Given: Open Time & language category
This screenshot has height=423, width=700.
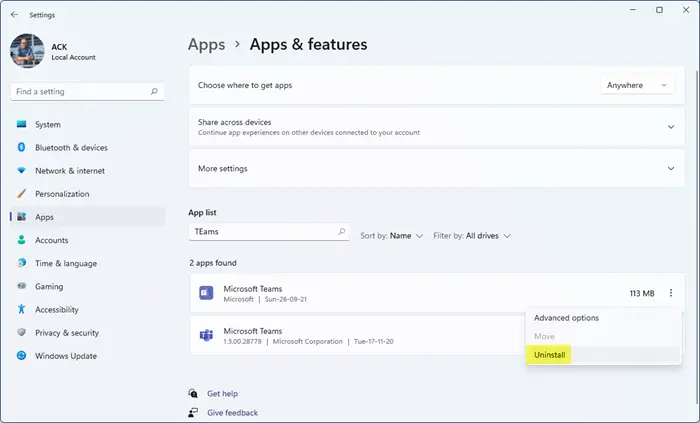Looking at the screenshot, I should (88, 264).
